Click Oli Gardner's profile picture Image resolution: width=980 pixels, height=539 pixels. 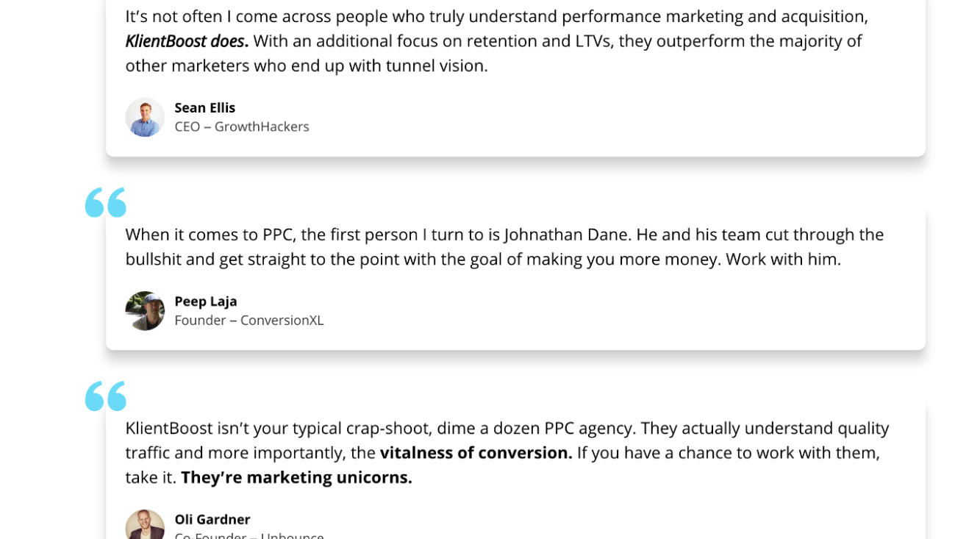(145, 524)
